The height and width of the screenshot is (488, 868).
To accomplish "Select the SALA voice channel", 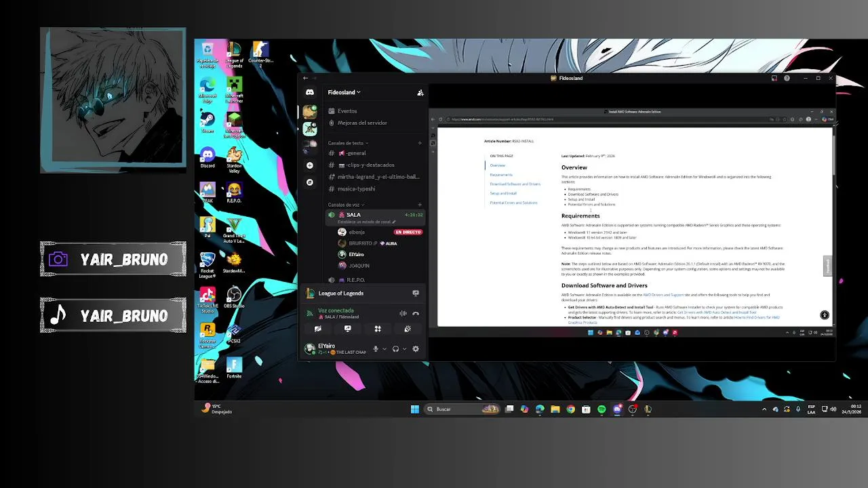I will [x=376, y=215].
